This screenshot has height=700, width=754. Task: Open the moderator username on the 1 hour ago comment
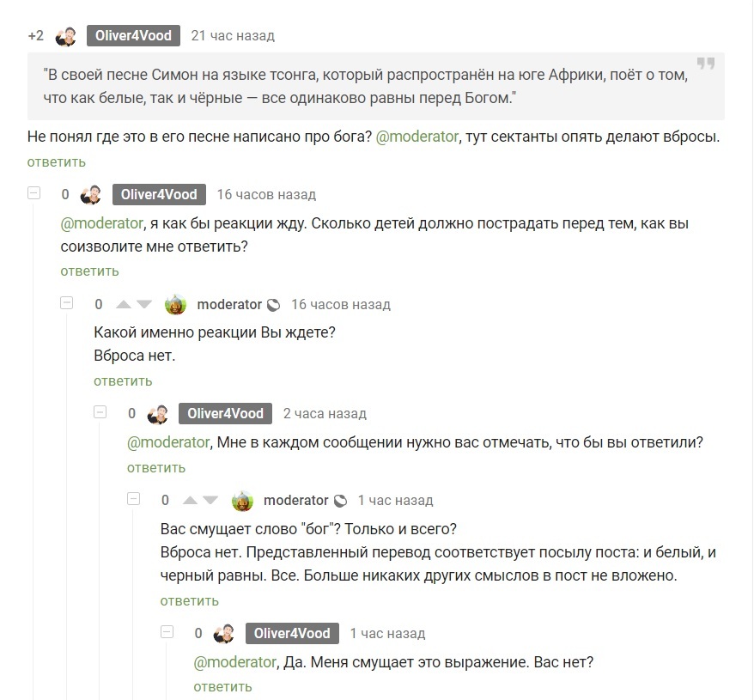tap(295, 501)
